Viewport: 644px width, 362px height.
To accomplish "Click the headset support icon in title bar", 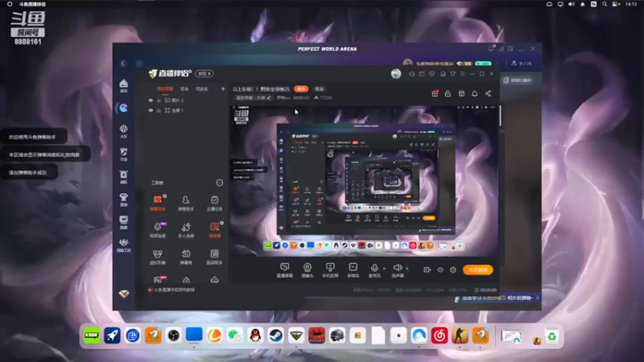I will [411, 74].
